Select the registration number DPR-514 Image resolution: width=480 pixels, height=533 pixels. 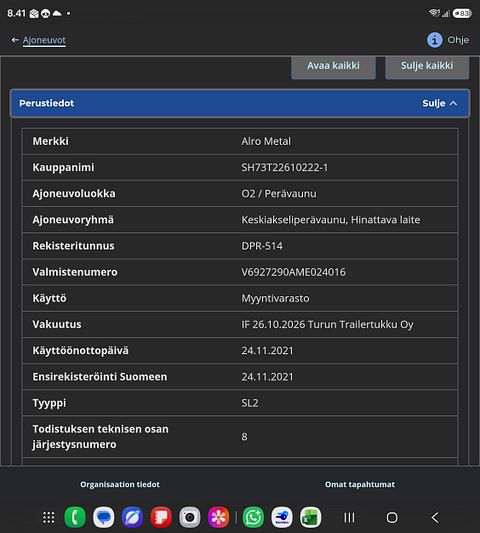[x=262, y=246]
